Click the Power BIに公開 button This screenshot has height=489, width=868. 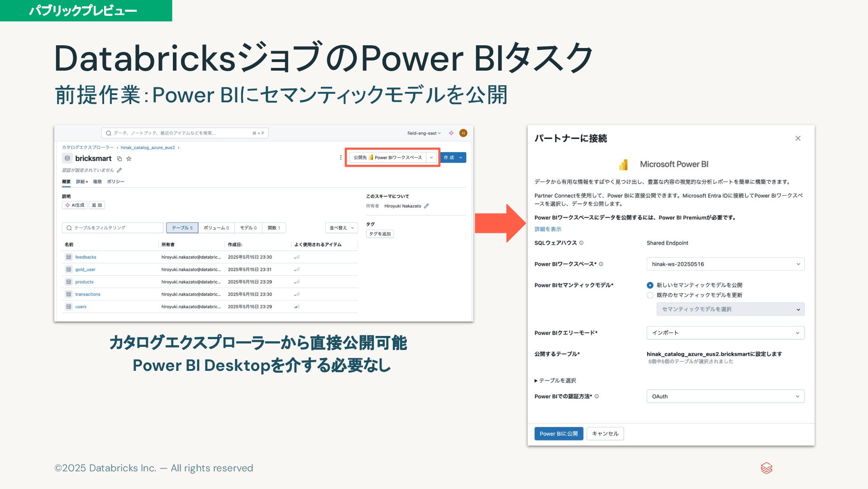point(558,434)
